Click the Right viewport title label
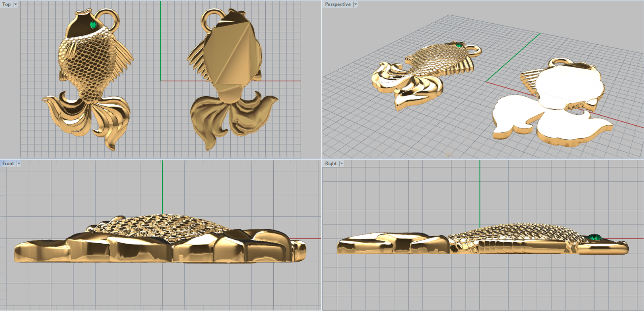Viewport: 644px width, 311px height. (x=330, y=164)
